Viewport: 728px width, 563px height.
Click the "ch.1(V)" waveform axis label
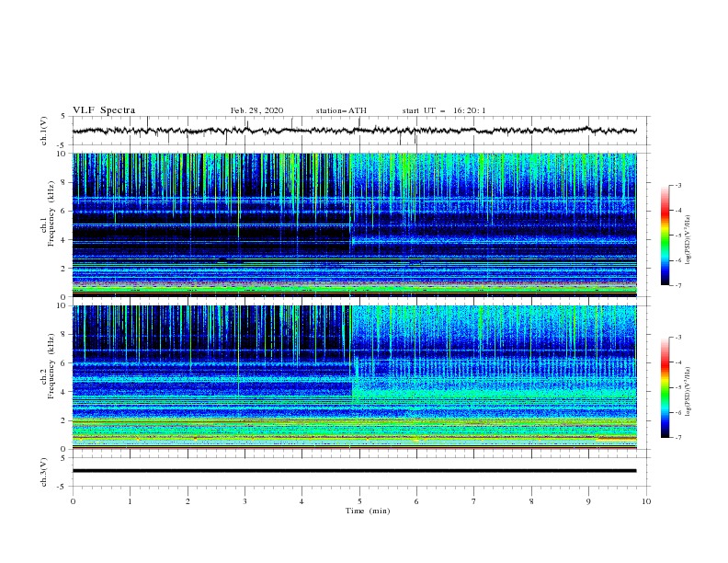44,131
